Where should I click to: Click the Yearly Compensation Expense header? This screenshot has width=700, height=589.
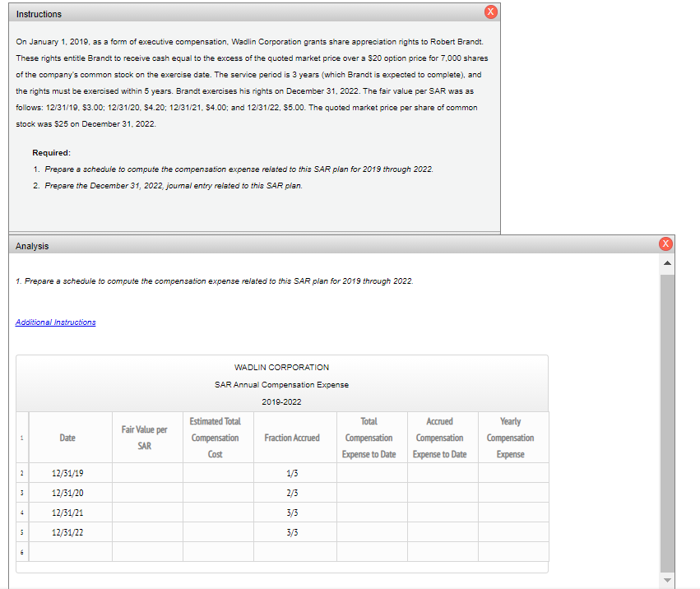(513, 437)
